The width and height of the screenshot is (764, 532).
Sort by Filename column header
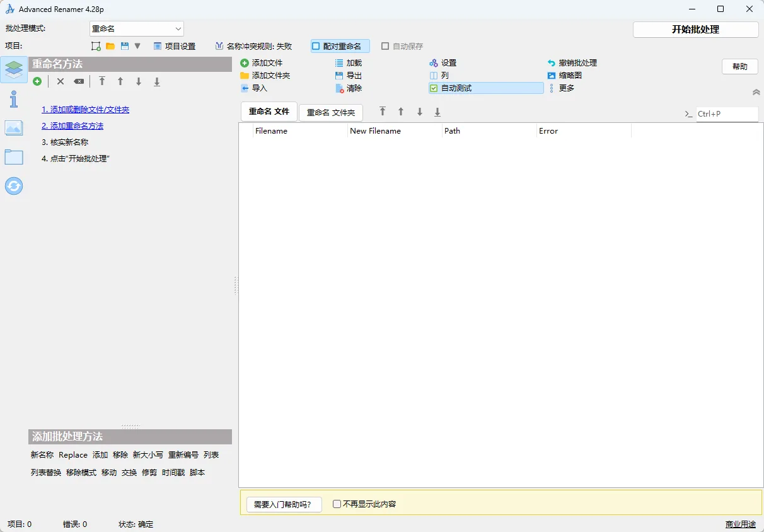click(x=300, y=131)
